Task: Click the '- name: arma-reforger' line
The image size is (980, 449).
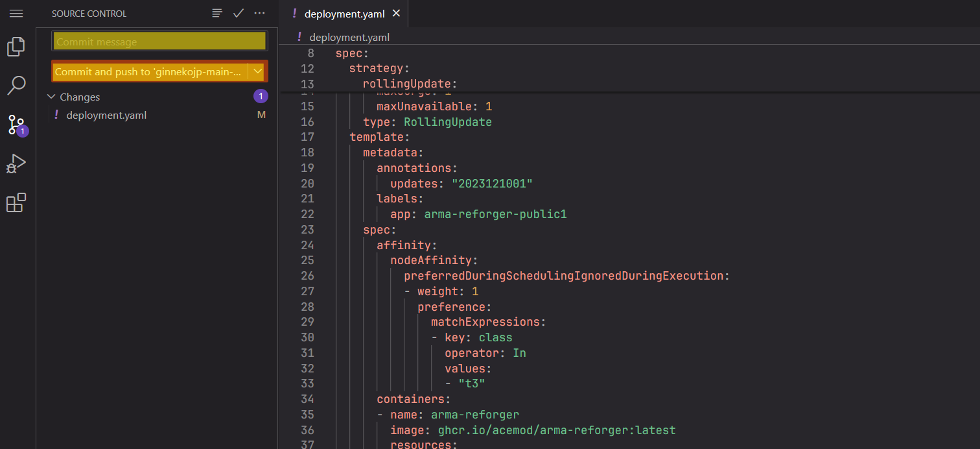Action: [x=448, y=415]
